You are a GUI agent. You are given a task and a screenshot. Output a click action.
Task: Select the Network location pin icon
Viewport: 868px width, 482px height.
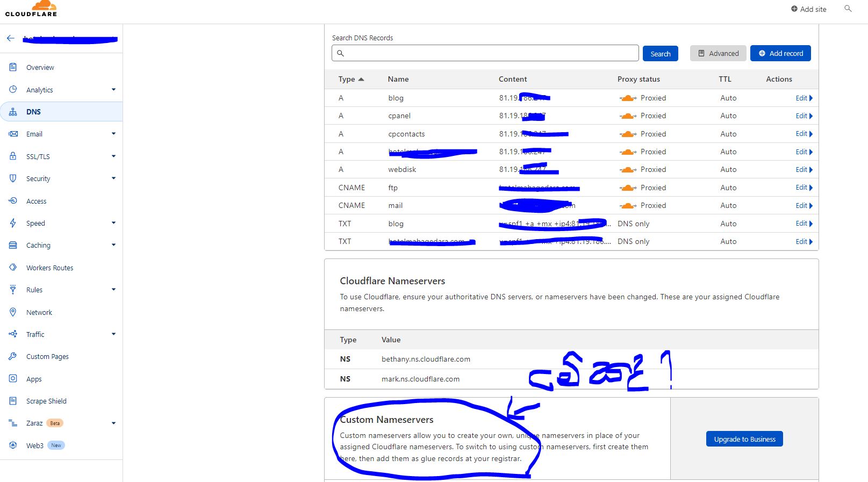[x=13, y=312]
